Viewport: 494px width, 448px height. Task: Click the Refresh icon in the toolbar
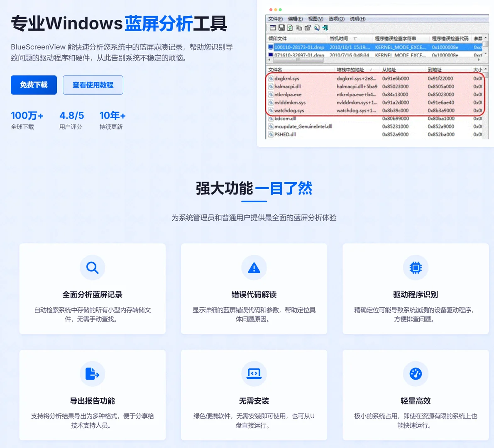[x=290, y=28]
